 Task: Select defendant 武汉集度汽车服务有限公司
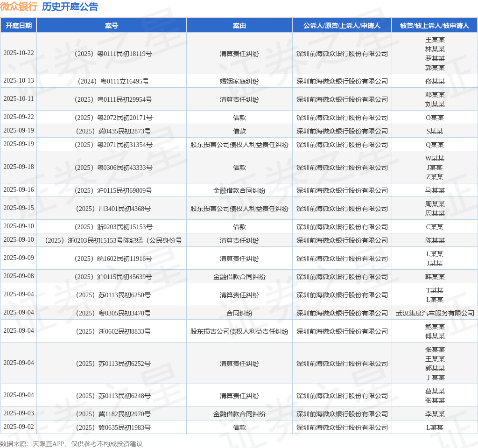[x=435, y=313]
